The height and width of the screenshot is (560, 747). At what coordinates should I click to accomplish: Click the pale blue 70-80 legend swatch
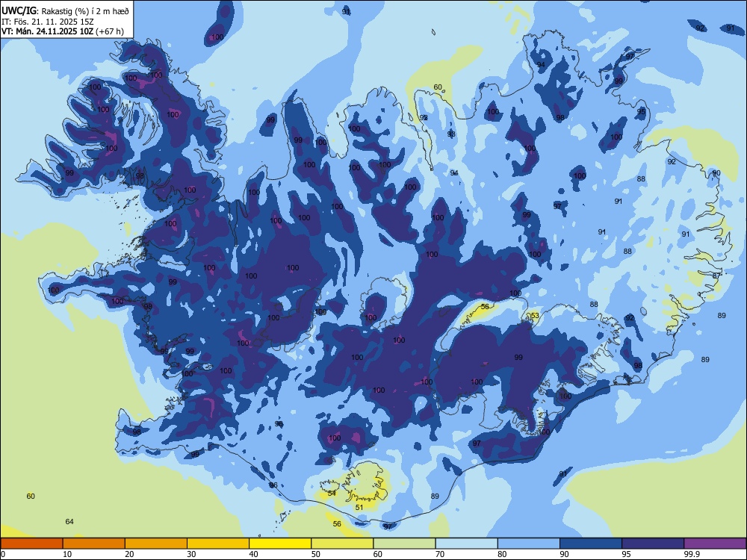pos(466,544)
